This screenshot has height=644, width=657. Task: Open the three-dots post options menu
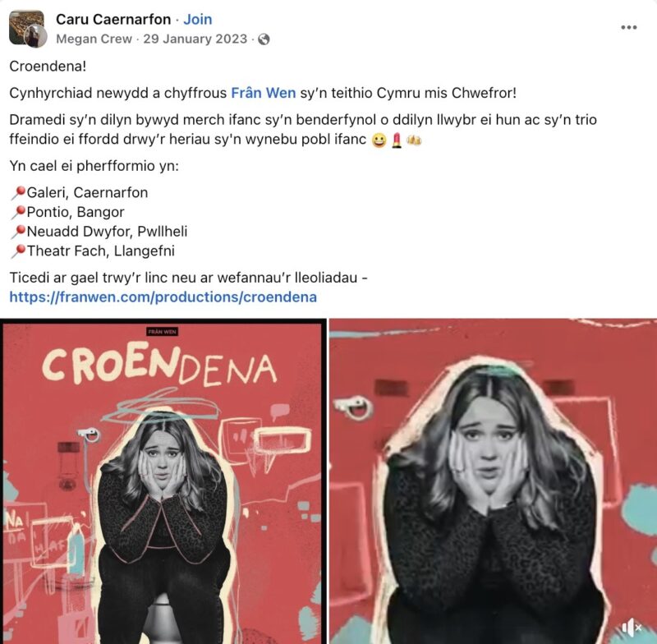point(628,27)
